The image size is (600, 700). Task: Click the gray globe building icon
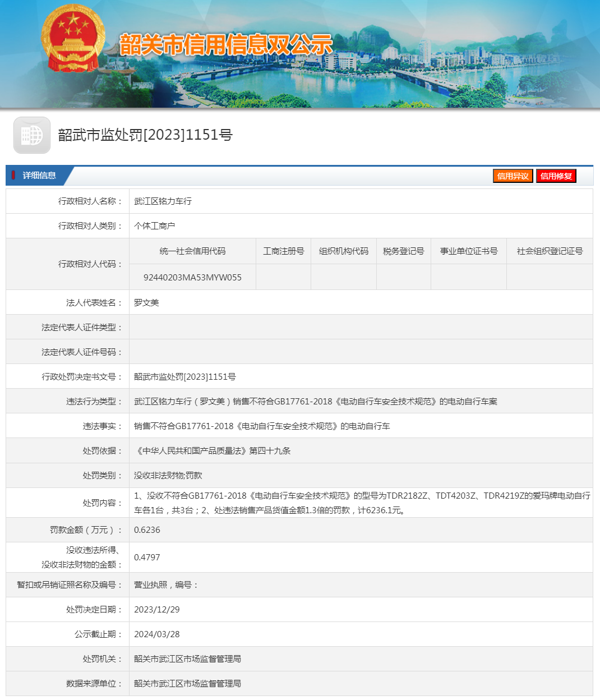pyautogui.click(x=32, y=135)
